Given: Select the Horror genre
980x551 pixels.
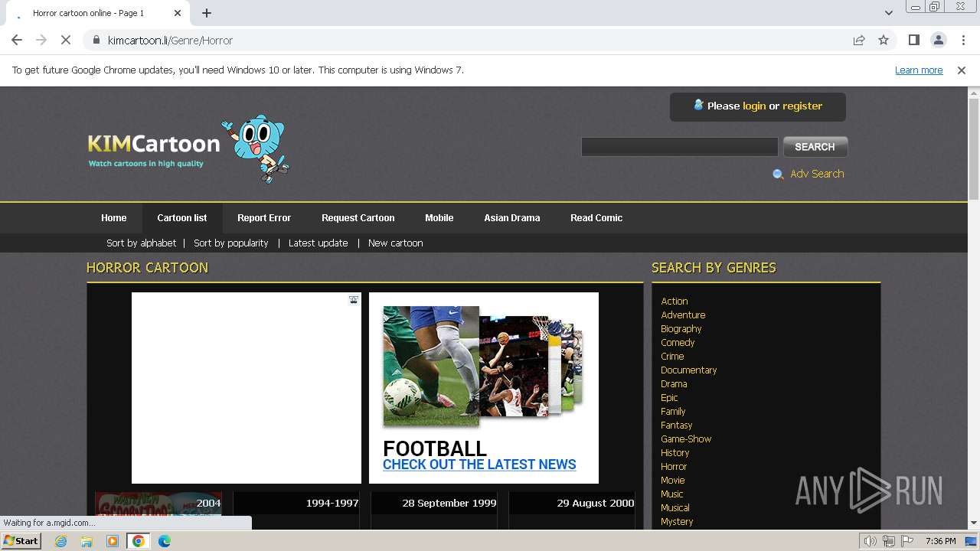Looking at the screenshot, I should tap(674, 467).
